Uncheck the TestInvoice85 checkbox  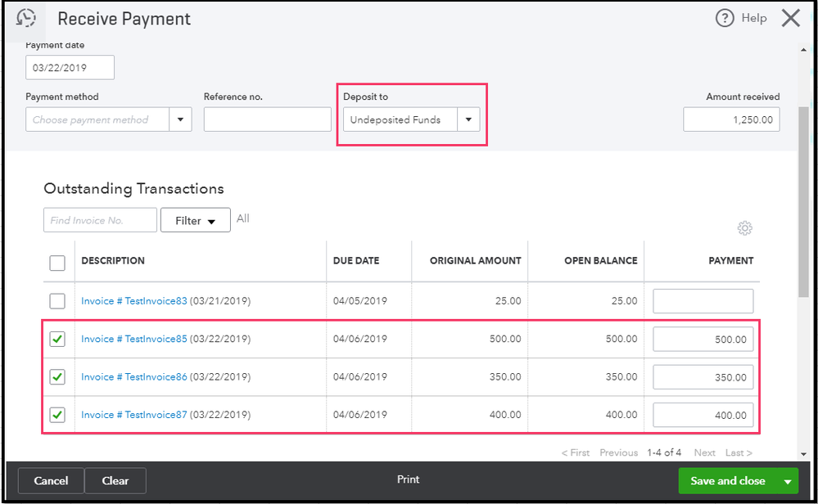tap(57, 339)
